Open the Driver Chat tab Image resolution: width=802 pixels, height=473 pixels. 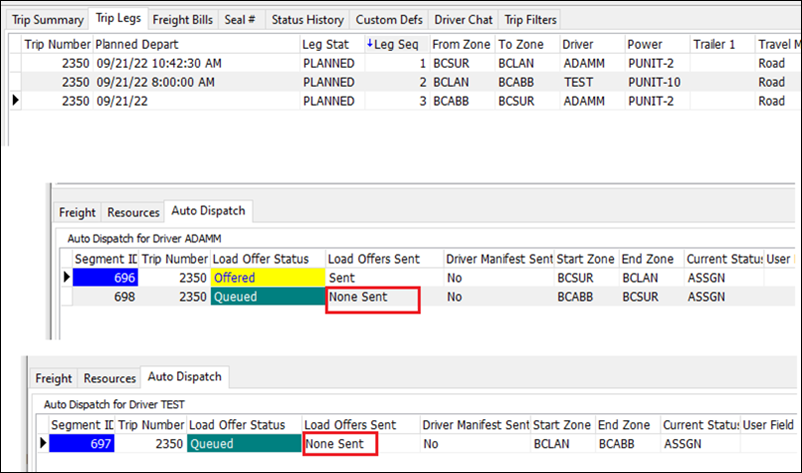coord(463,19)
